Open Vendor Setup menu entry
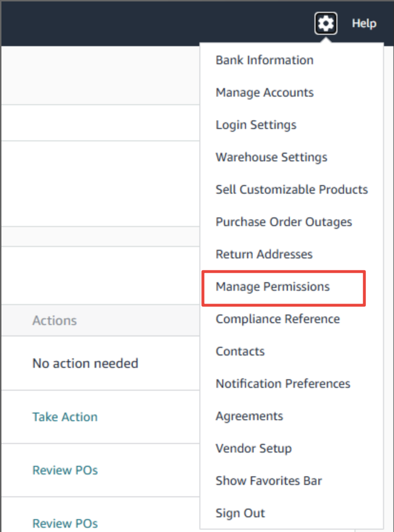Viewport: 394px width, 532px height. click(x=254, y=449)
